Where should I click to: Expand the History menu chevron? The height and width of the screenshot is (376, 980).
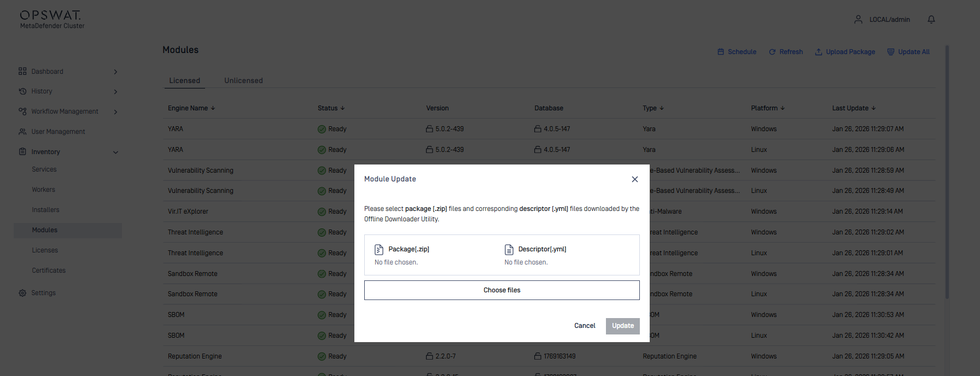click(115, 92)
